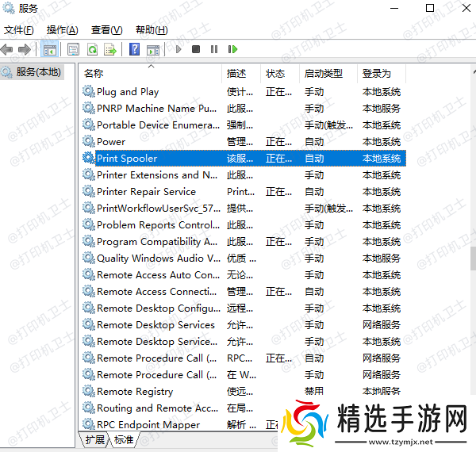
Task: Open the 文件(F) menu
Action: tap(19, 30)
